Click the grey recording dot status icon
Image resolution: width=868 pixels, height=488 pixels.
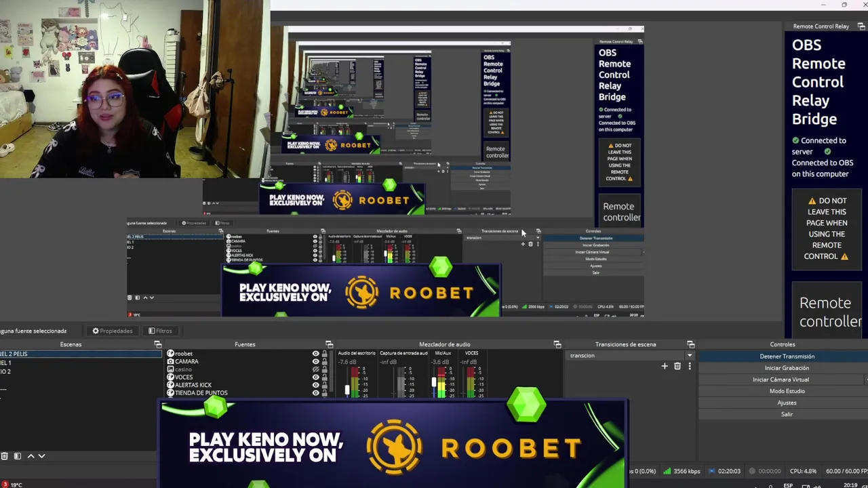(x=751, y=471)
